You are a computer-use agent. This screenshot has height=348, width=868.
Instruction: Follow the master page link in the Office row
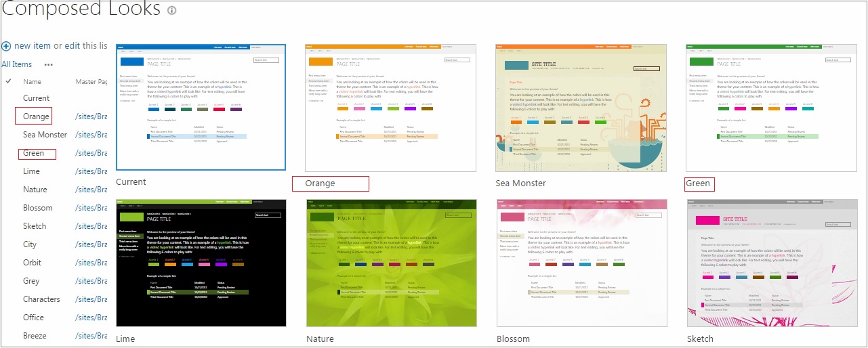click(x=91, y=318)
